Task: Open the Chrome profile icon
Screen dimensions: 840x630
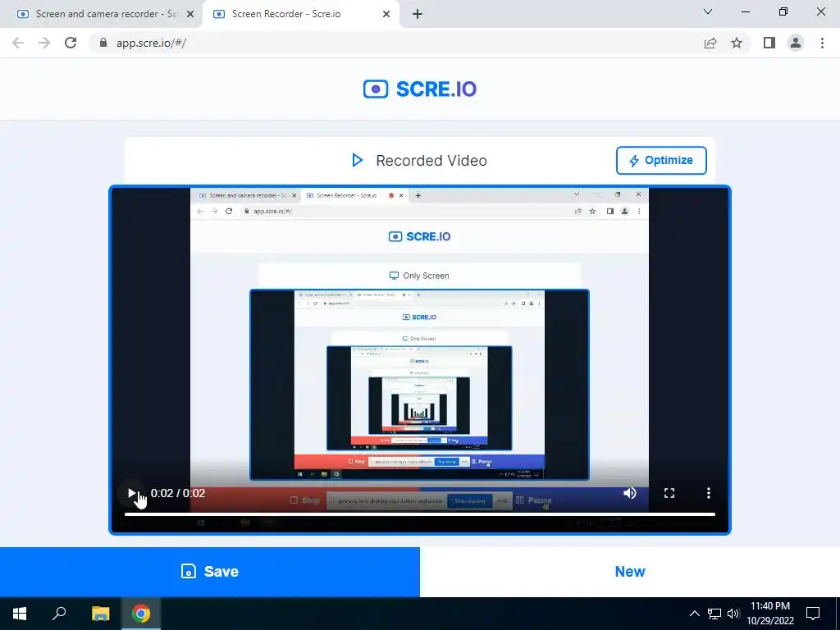Action: click(x=796, y=43)
